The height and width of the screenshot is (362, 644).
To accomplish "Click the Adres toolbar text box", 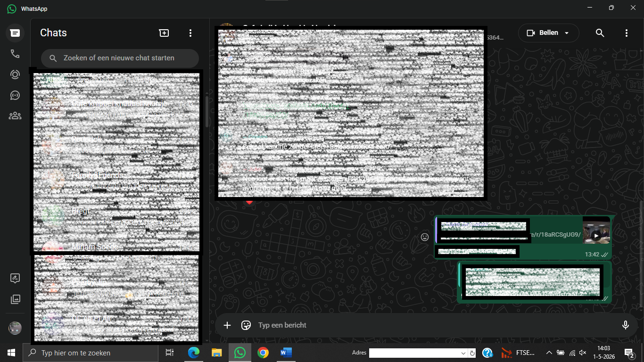I will click(x=414, y=353).
